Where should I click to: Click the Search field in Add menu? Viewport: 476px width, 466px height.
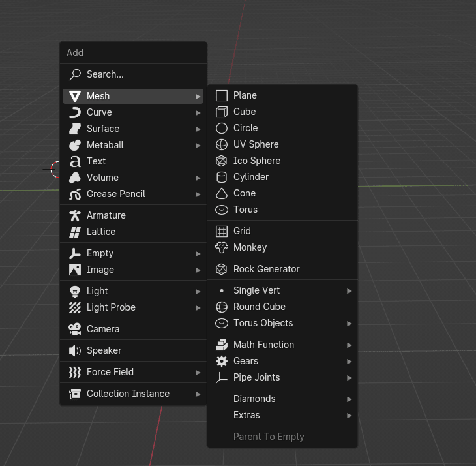tap(105, 74)
